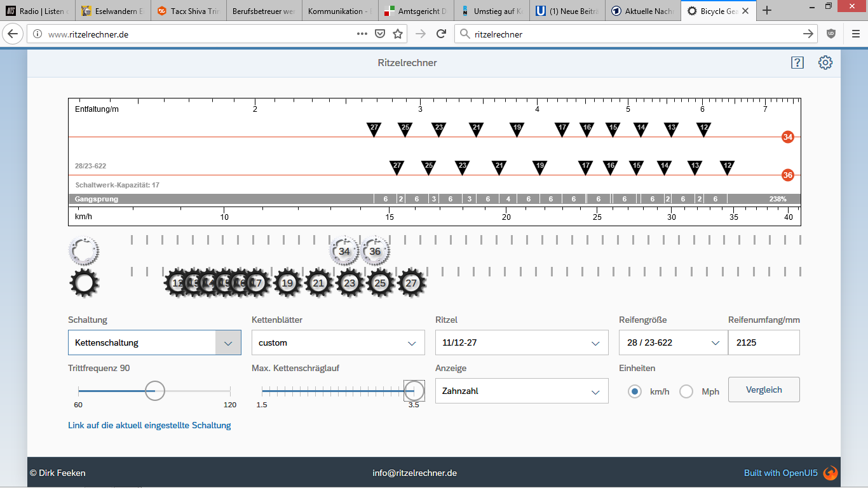Select the km/h radio button
Image resolution: width=868 pixels, height=488 pixels.
(x=634, y=391)
